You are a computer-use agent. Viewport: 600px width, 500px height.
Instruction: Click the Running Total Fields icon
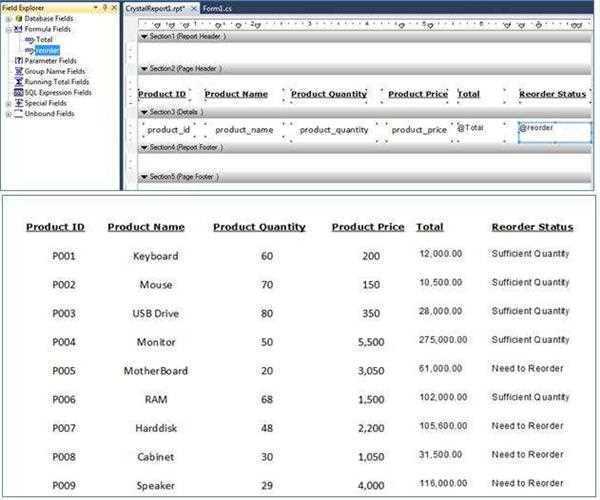coord(19,82)
